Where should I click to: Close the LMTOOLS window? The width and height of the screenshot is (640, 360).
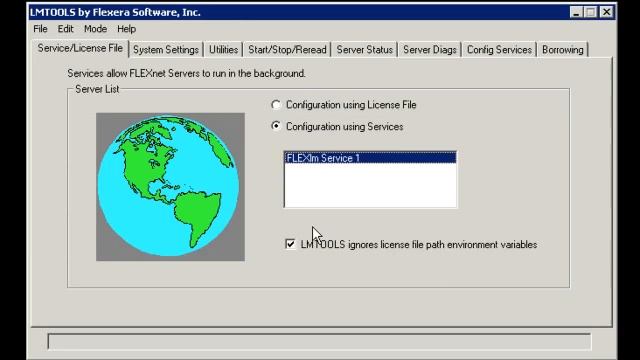click(607, 12)
